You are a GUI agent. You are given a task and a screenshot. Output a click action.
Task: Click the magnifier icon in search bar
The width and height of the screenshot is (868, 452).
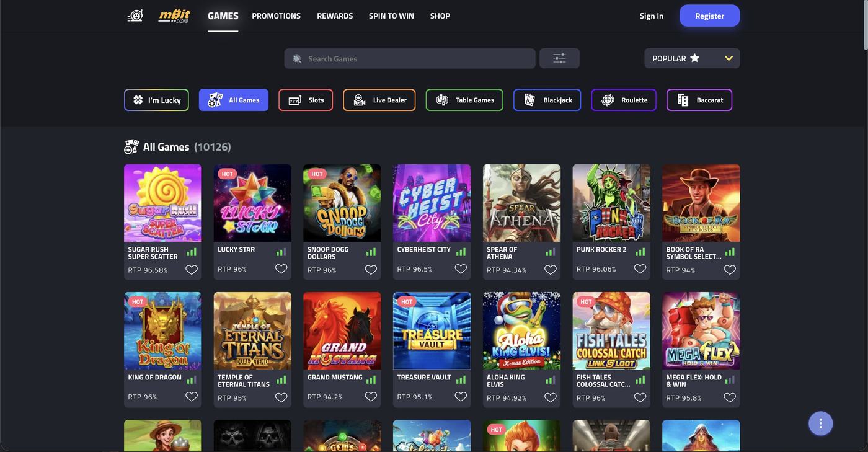(x=297, y=59)
